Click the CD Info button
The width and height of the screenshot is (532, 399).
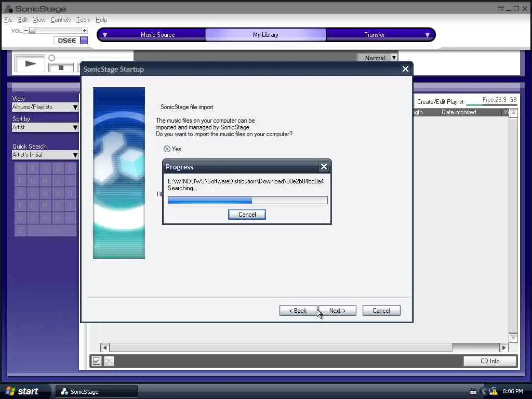pyautogui.click(x=490, y=361)
